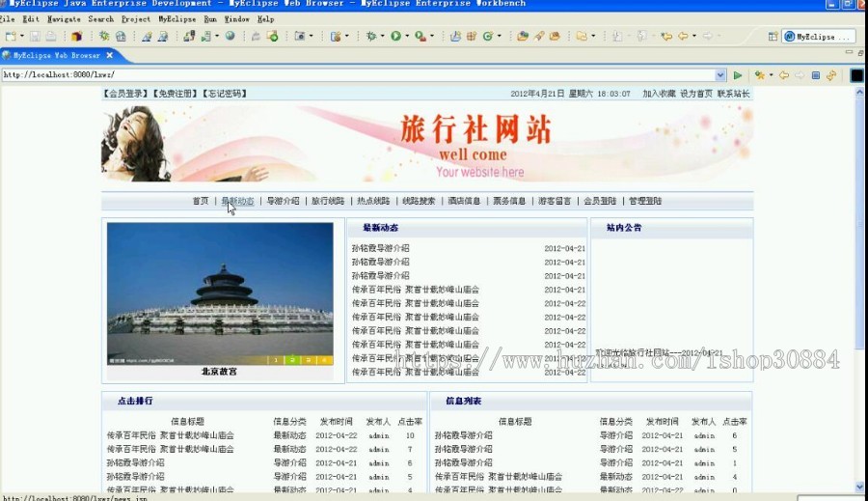Open 线路搜索 in navigation bar
The width and height of the screenshot is (868, 501).
(x=419, y=201)
